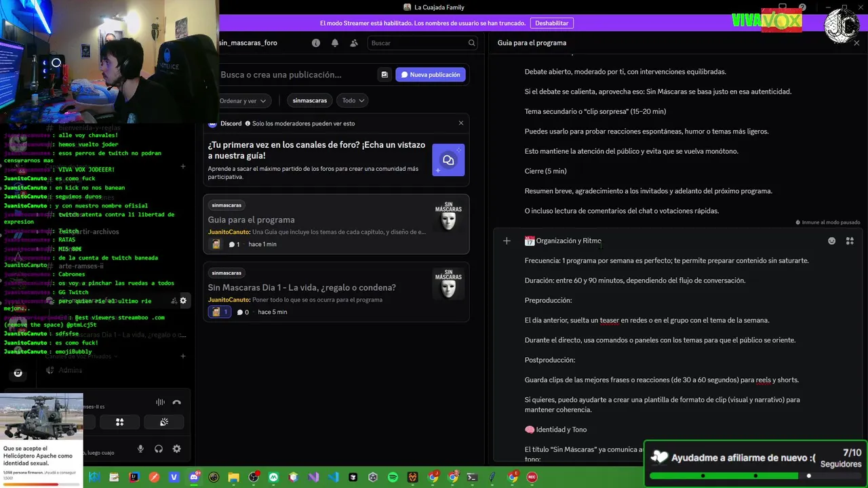The height and width of the screenshot is (488, 868).
Task: Click Sin Mascaras thumbnail on Guia post
Action: pos(448,216)
